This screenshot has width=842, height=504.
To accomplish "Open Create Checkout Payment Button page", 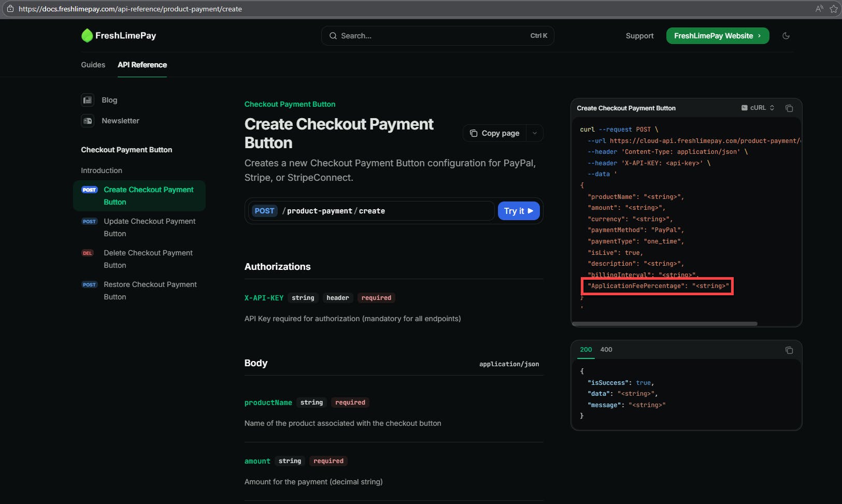I will click(139, 196).
